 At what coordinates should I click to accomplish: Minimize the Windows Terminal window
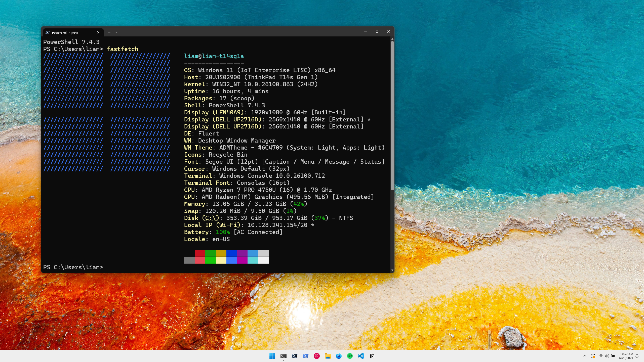[x=366, y=31]
